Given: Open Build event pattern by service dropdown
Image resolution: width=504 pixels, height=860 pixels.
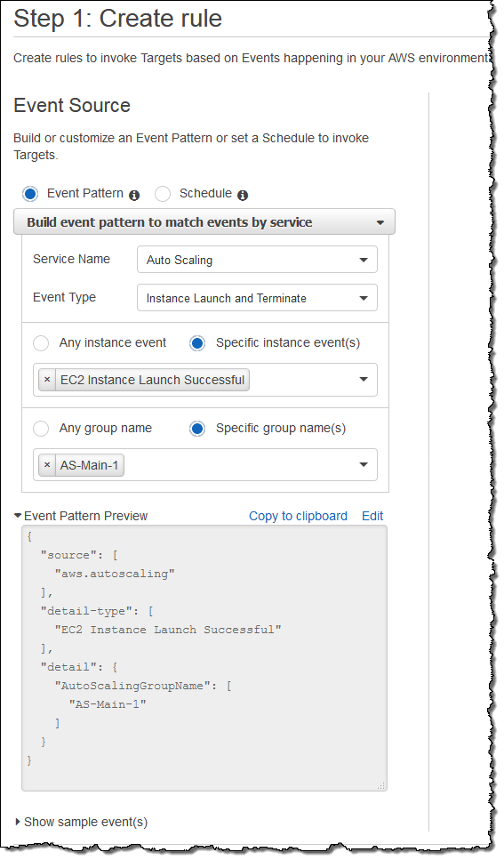Looking at the screenshot, I should (204, 222).
